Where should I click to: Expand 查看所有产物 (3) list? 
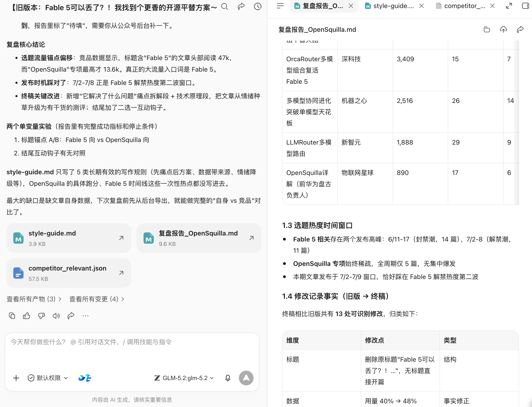34,299
